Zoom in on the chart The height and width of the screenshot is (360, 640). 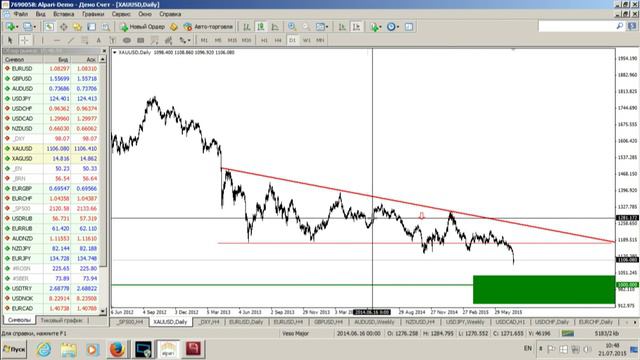292,27
